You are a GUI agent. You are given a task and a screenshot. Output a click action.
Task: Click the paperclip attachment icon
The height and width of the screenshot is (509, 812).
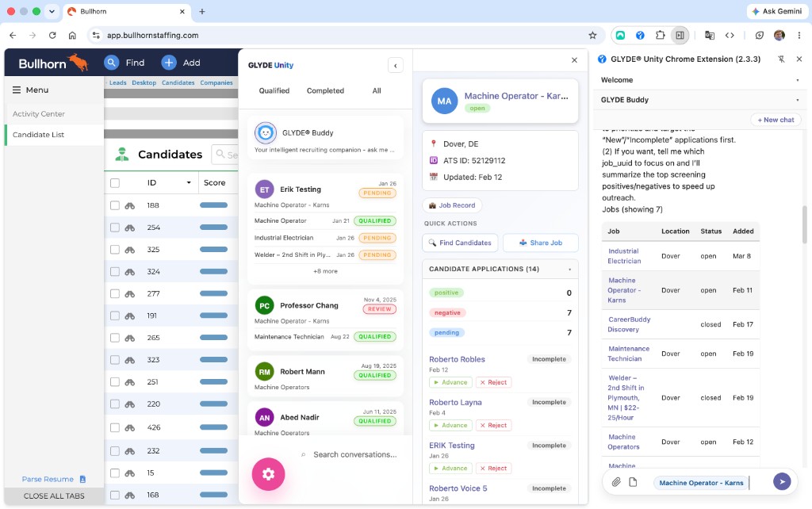coord(616,482)
